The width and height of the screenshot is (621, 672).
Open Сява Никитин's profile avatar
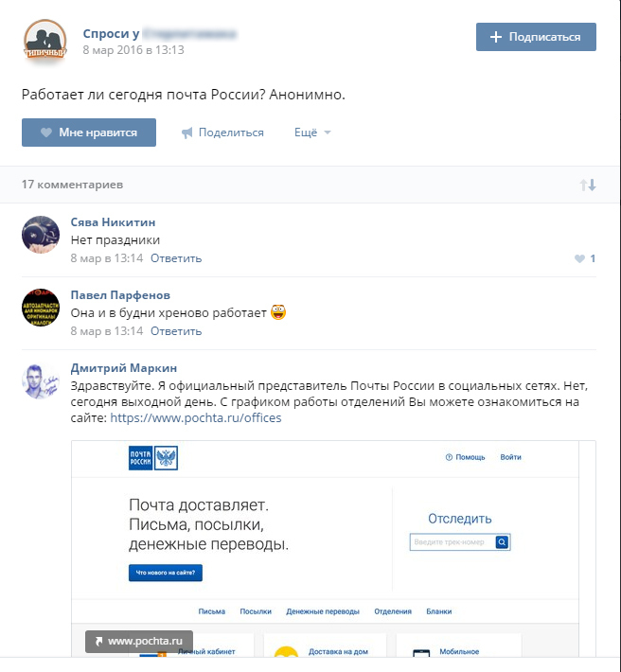pos(41,235)
